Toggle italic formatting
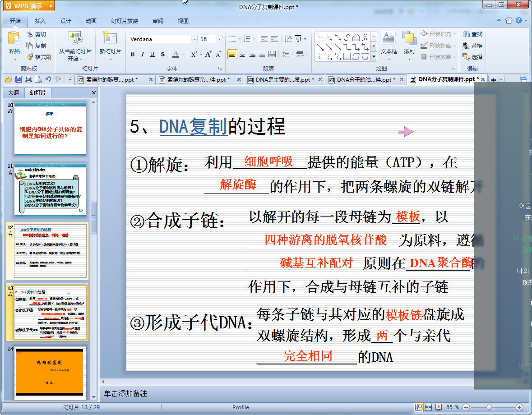 click(x=143, y=54)
